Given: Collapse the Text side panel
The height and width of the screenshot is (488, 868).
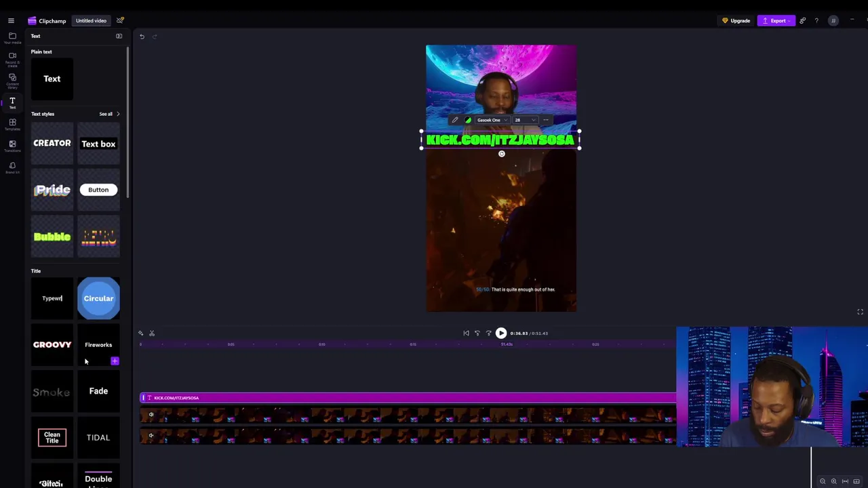Looking at the screenshot, I should (x=119, y=36).
